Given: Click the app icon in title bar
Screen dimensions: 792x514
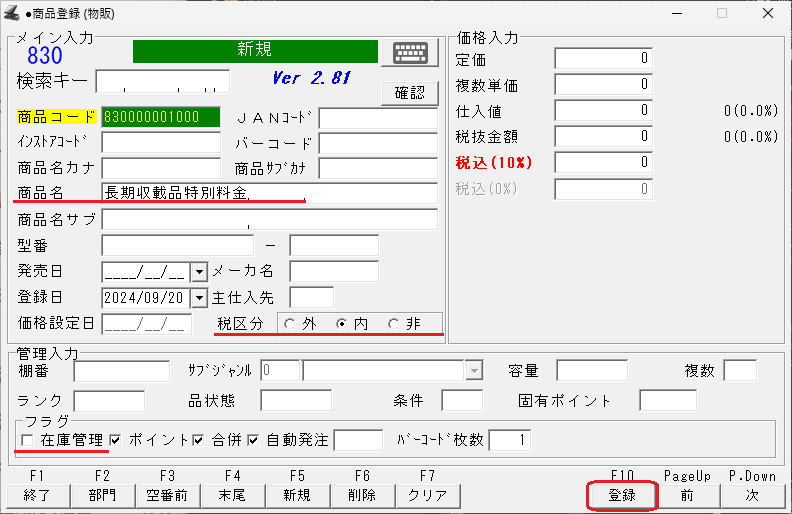Looking at the screenshot, I should (12, 14).
